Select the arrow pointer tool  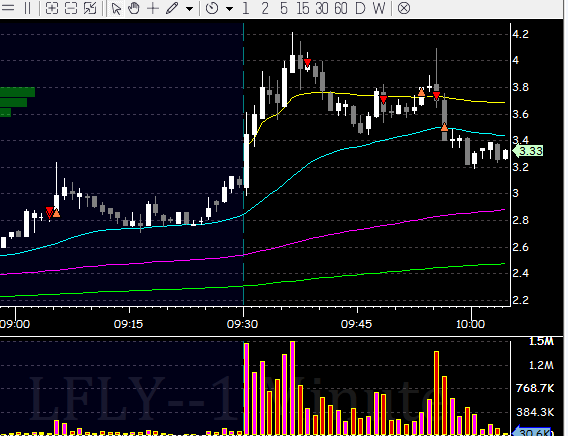pyautogui.click(x=116, y=8)
